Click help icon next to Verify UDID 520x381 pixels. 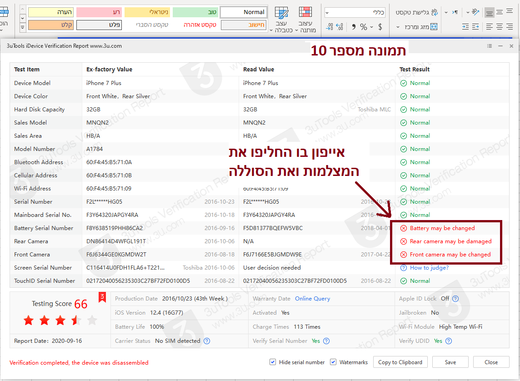[448, 341]
